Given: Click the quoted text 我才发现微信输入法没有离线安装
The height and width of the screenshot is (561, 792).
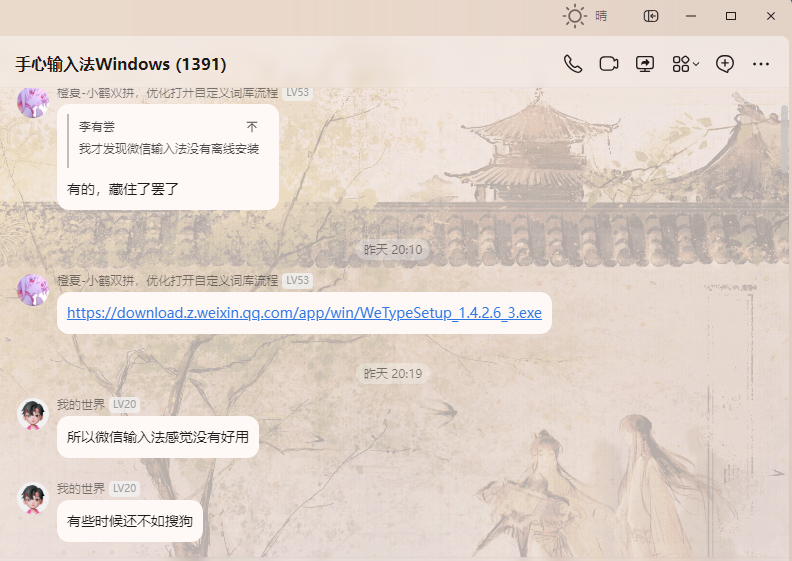Looking at the screenshot, I should [x=169, y=149].
